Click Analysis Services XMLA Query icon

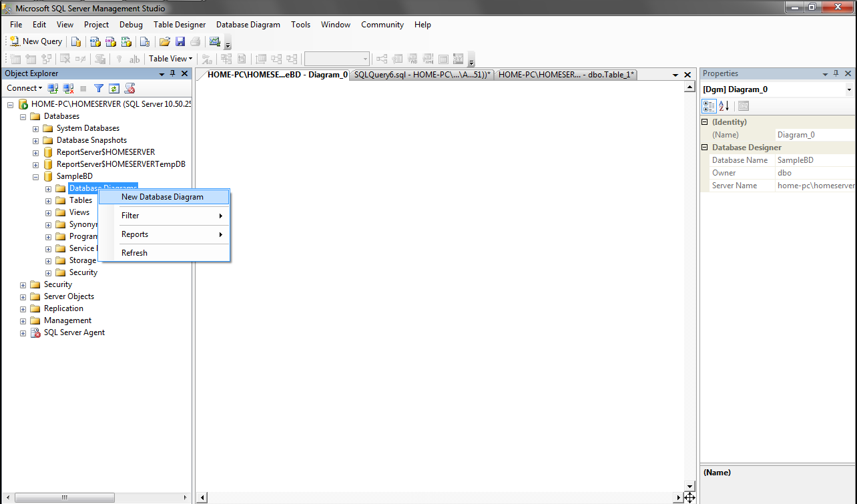point(125,41)
